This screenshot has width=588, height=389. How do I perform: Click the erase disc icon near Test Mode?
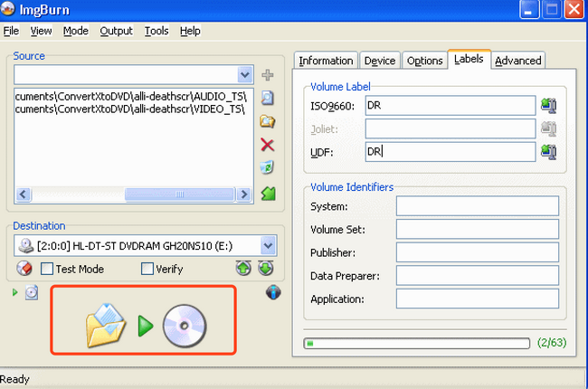coord(24,268)
